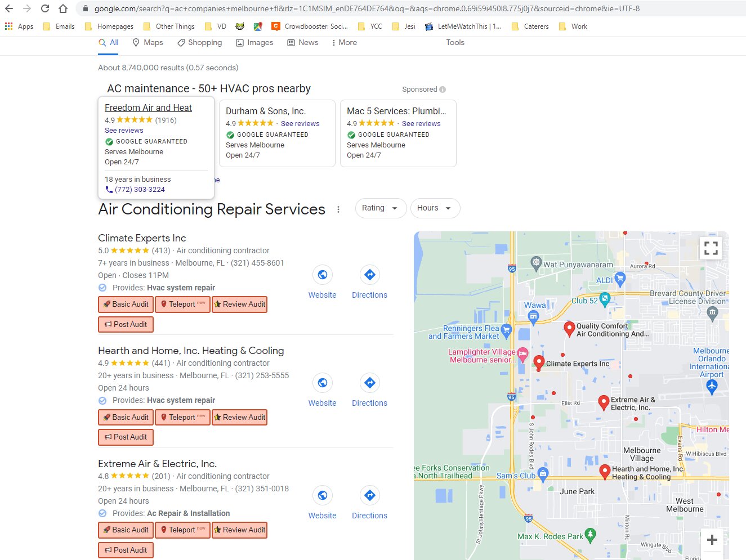Zoom in on the map with plus button
The height and width of the screenshot is (560, 746).
tap(712, 540)
